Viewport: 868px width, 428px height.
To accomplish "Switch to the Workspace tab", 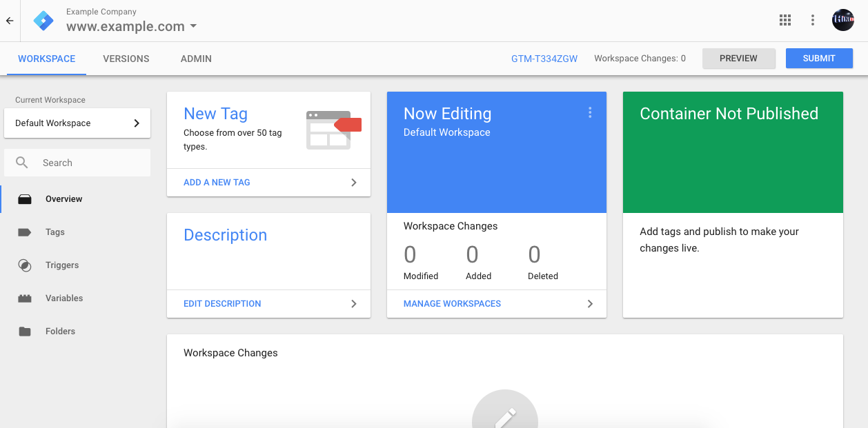I will [x=47, y=59].
